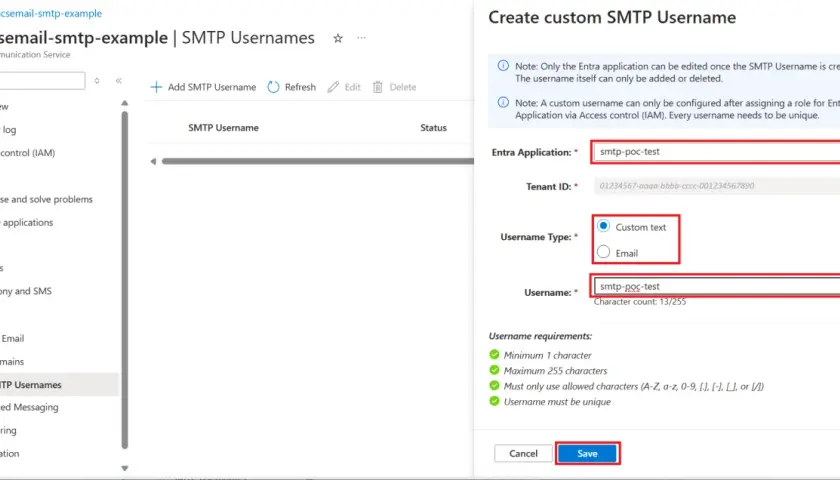This screenshot has height=480, width=840.
Task: Click the Username requirements heading
Action: [x=540, y=336]
